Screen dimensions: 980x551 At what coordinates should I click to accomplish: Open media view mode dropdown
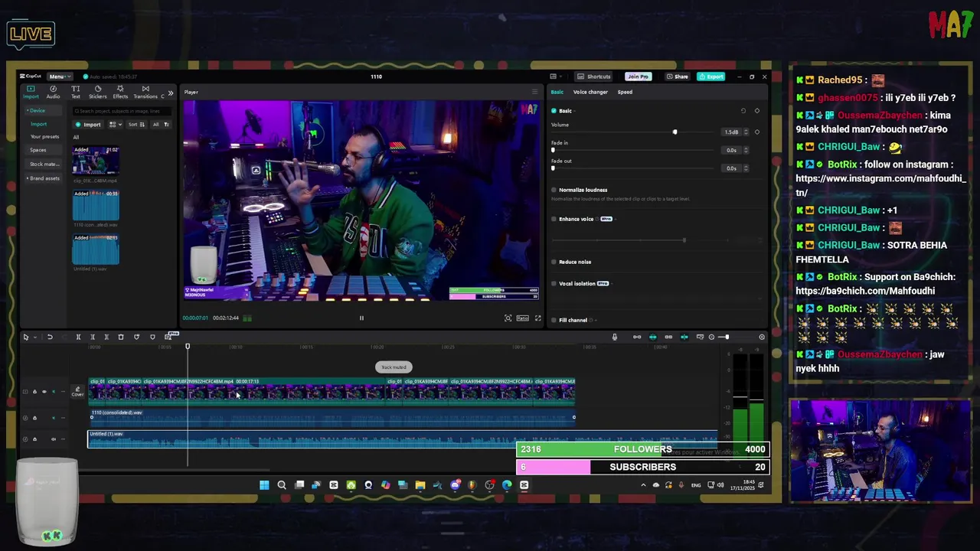coord(114,124)
